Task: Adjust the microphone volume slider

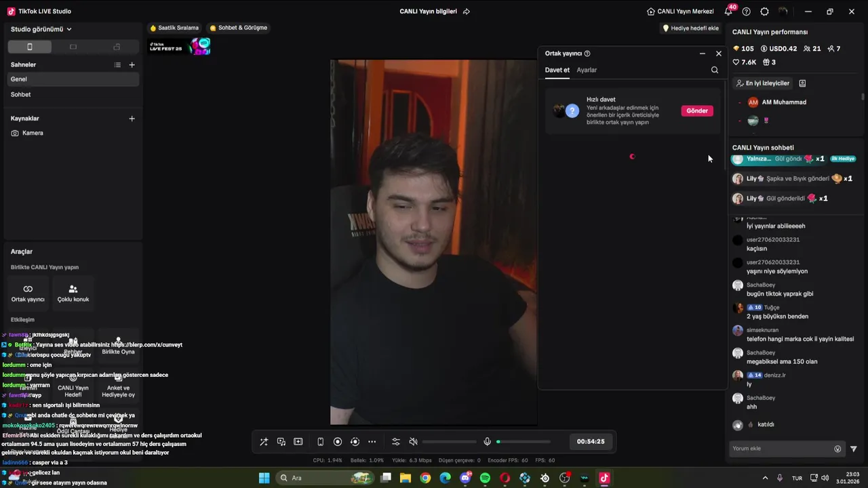Action: tap(523, 442)
